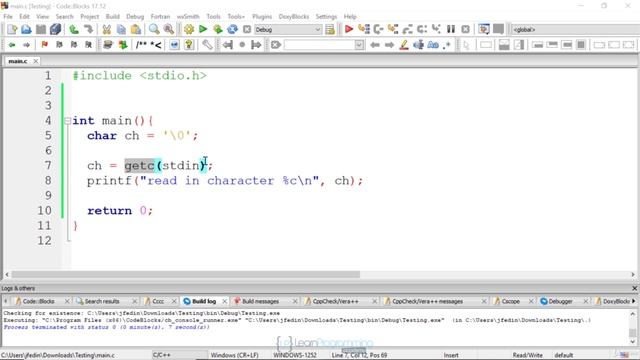Start debugger with red arrow
640x360 pixels.
(349, 29)
